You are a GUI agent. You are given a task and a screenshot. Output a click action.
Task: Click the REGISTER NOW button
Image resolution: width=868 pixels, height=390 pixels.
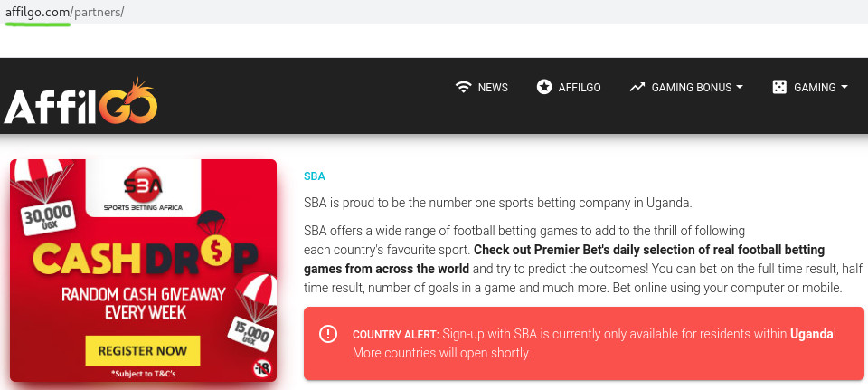143,351
